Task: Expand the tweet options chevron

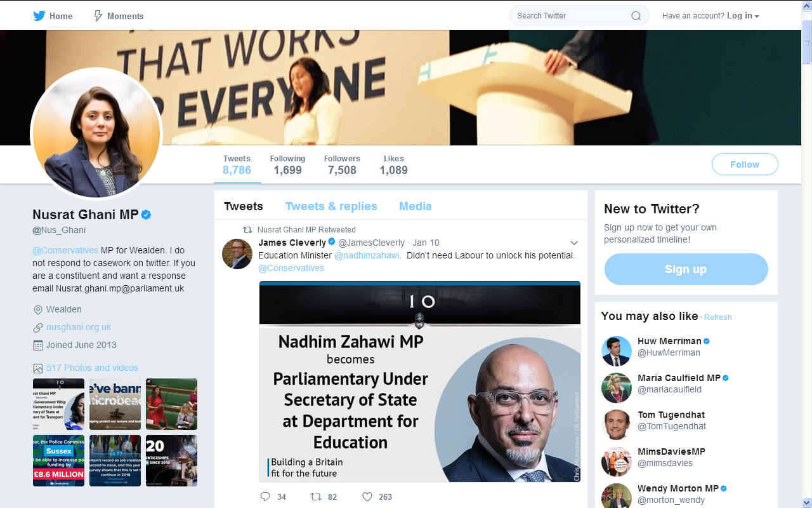Action: click(574, 243)
